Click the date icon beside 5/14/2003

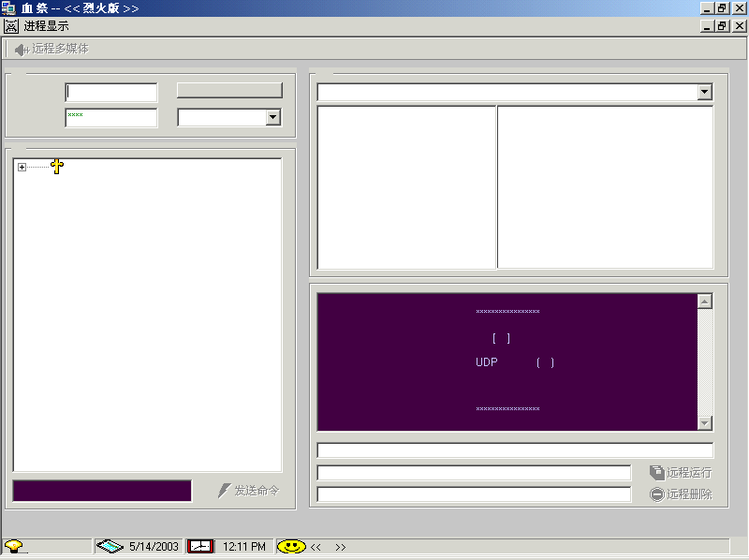click(110, 546)
